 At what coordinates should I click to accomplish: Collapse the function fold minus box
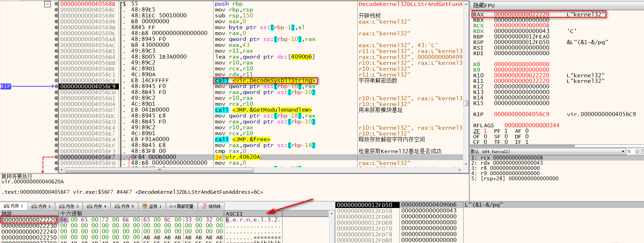point(47,4)
